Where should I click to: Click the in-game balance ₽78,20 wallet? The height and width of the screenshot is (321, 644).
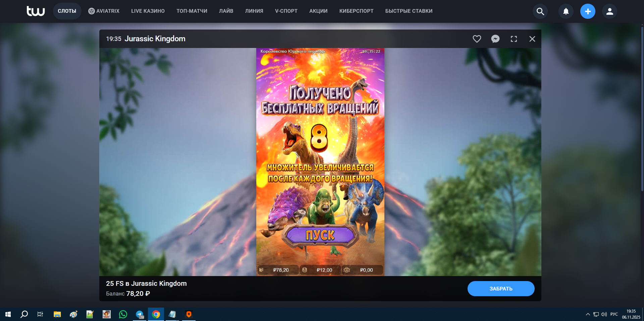(x=278, y=270)
